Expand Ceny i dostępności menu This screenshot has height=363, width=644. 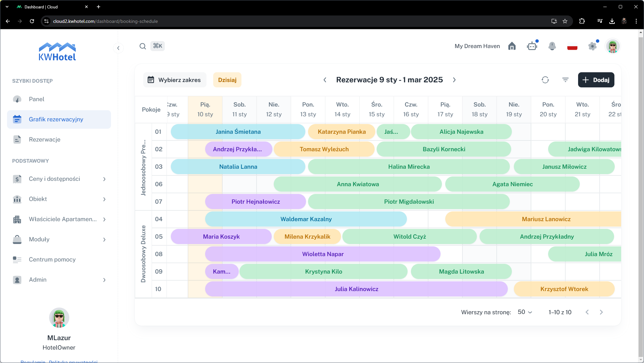click(x=104, y=179)
